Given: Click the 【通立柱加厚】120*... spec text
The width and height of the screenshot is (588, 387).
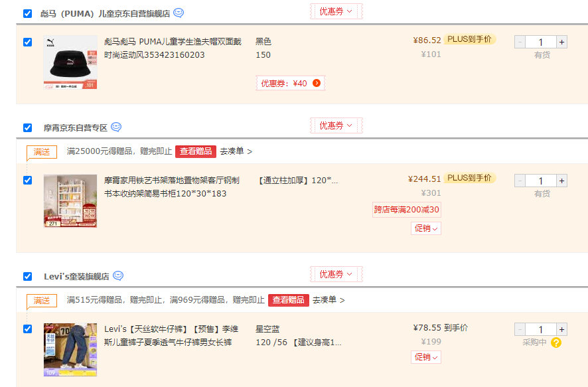Looking at the screenshot, I should 297,181.
